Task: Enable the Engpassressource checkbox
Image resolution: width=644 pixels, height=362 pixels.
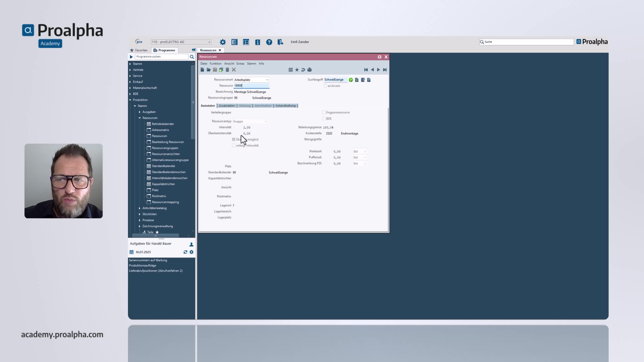Action: coord(324,112)
